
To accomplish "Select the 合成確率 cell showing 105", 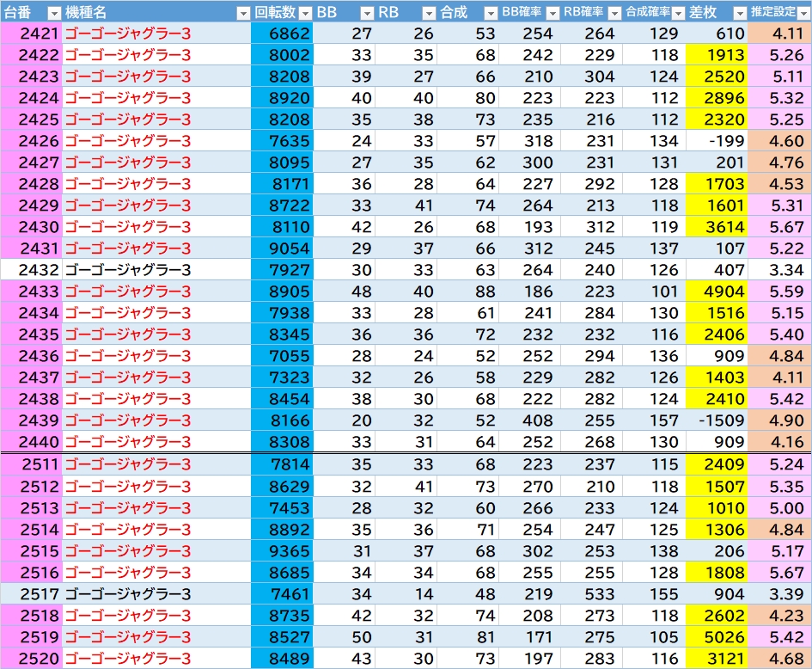I will 655,637.
